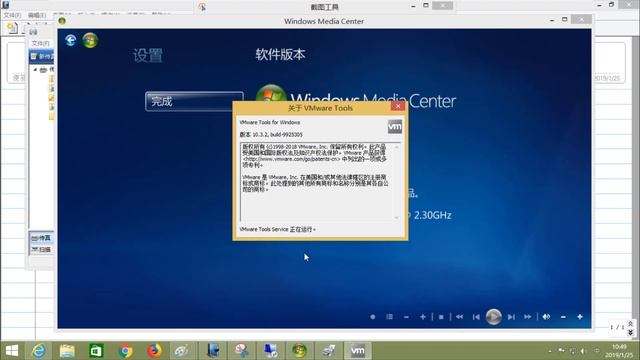
Task: Launch Google Chrome from the taskbar
Action: 125,351
